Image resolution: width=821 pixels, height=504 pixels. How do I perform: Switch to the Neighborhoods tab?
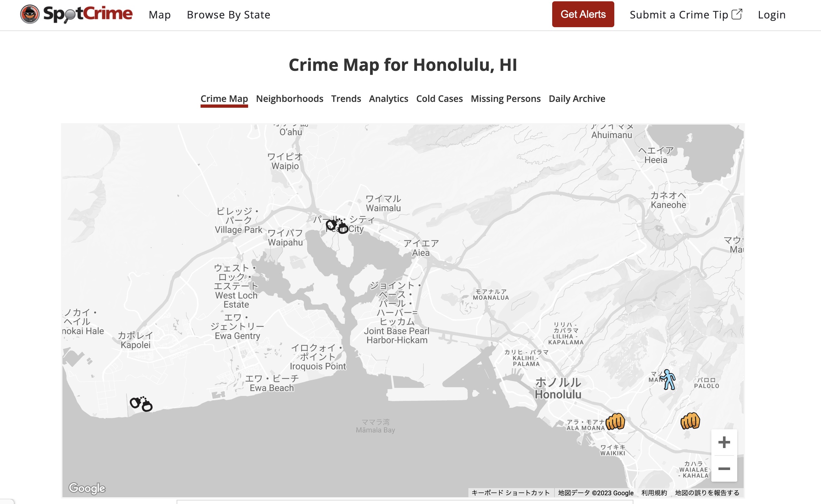289,99
